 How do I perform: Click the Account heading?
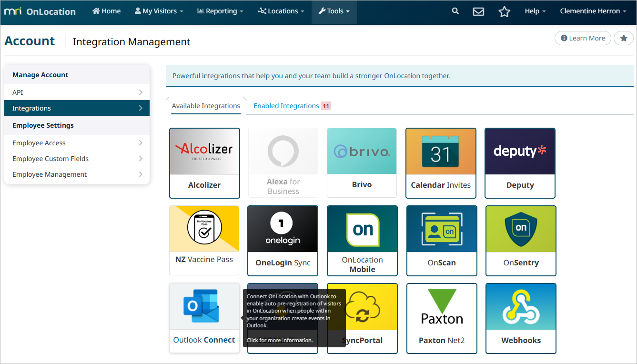(30, 41)
